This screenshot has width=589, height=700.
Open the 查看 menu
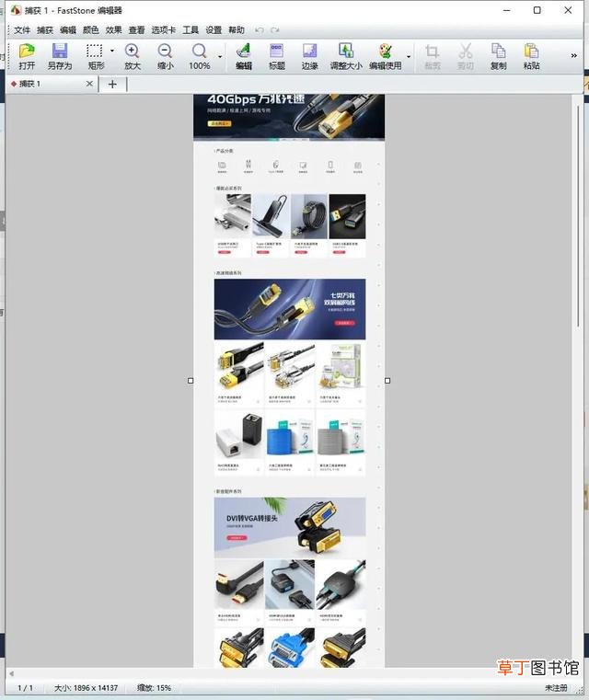pyautogui.click(x=136, y=30)
